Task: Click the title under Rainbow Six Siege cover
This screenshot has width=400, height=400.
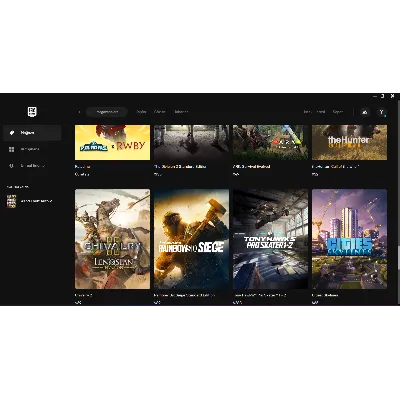Action: [184, 295]
